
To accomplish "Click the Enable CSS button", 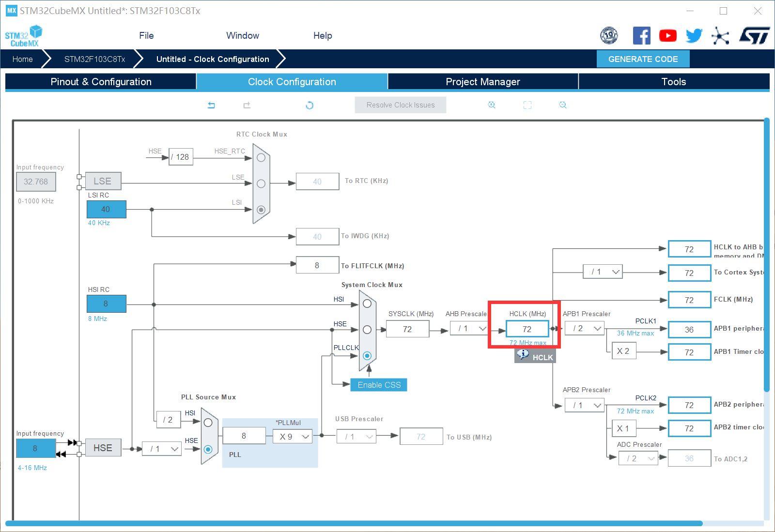I will point(379,385).
